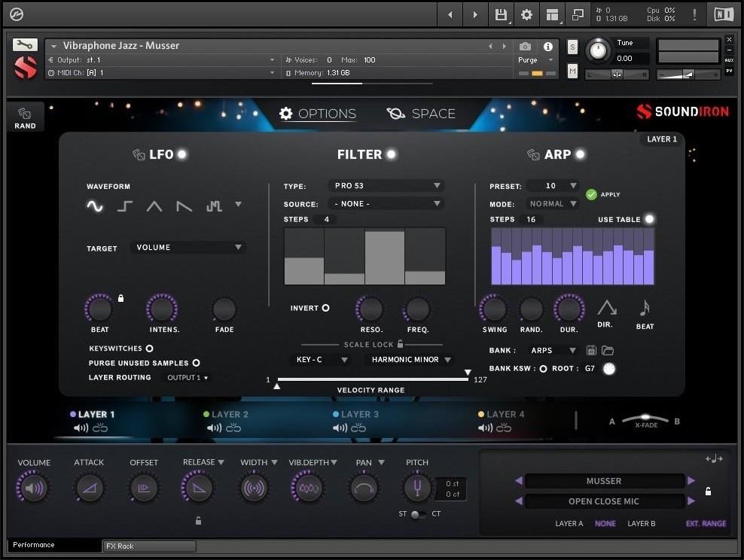Expand the HARMONIC MINOR scale dropdown
Screen dimensions: 744x560
(409, 360)
